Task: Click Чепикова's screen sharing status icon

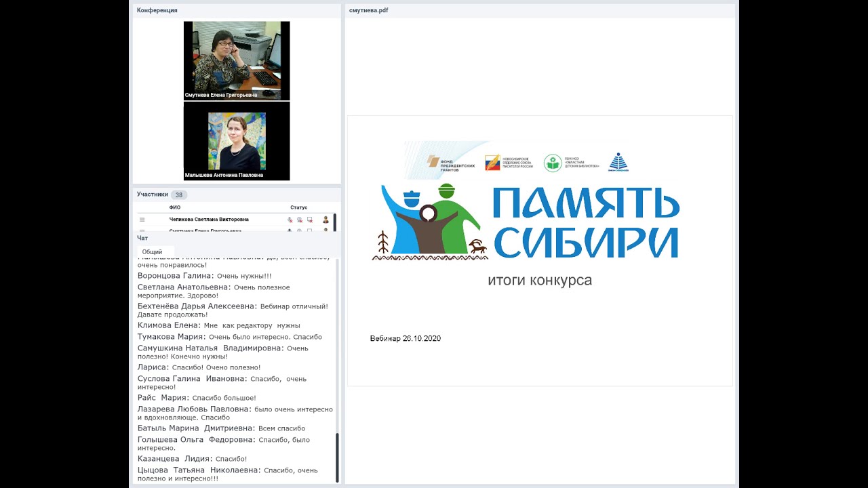Action: pos(309,220)
